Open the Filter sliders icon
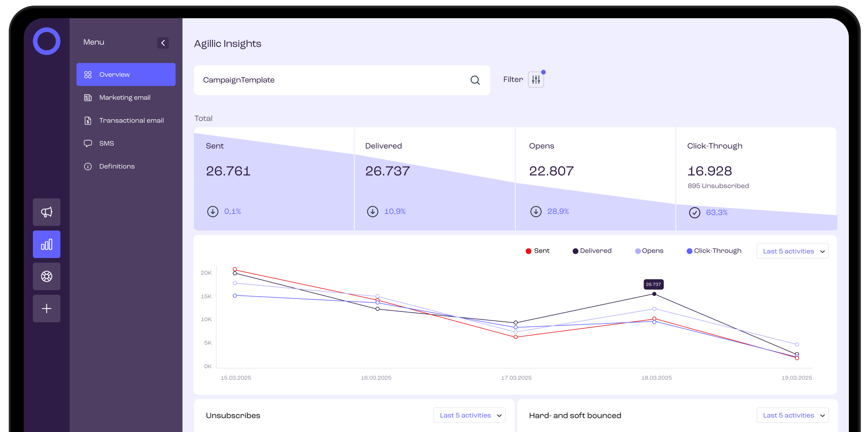868x432 pixels. [536, 80]
